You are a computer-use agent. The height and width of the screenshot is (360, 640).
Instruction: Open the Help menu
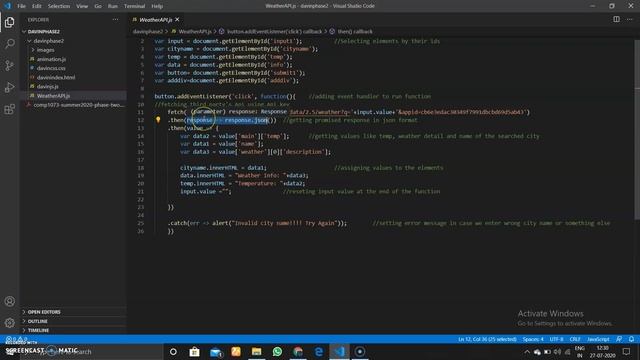[157, 6]
